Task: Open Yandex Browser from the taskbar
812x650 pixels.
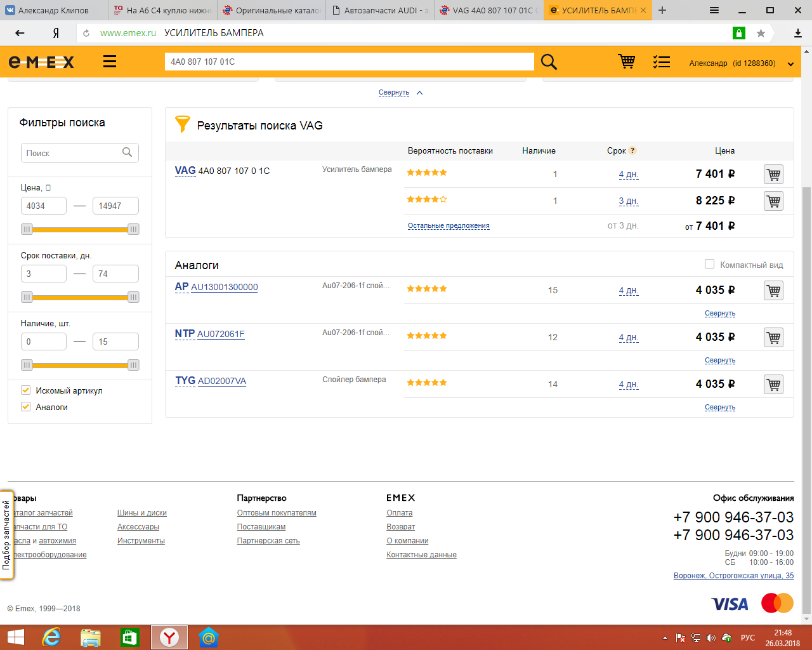Action: click(x=169, y=637)
